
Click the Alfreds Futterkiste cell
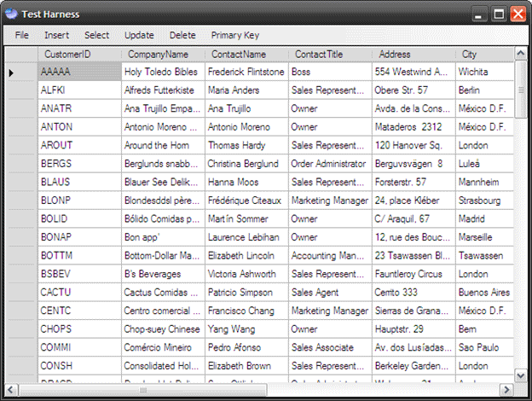163,90
